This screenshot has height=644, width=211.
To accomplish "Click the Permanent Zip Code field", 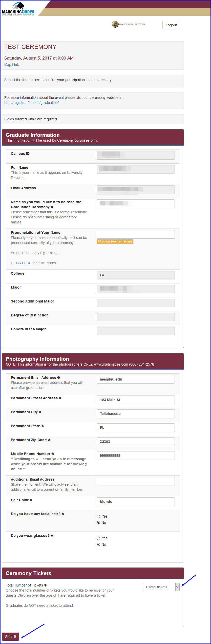I will click(x=136, y=442).
